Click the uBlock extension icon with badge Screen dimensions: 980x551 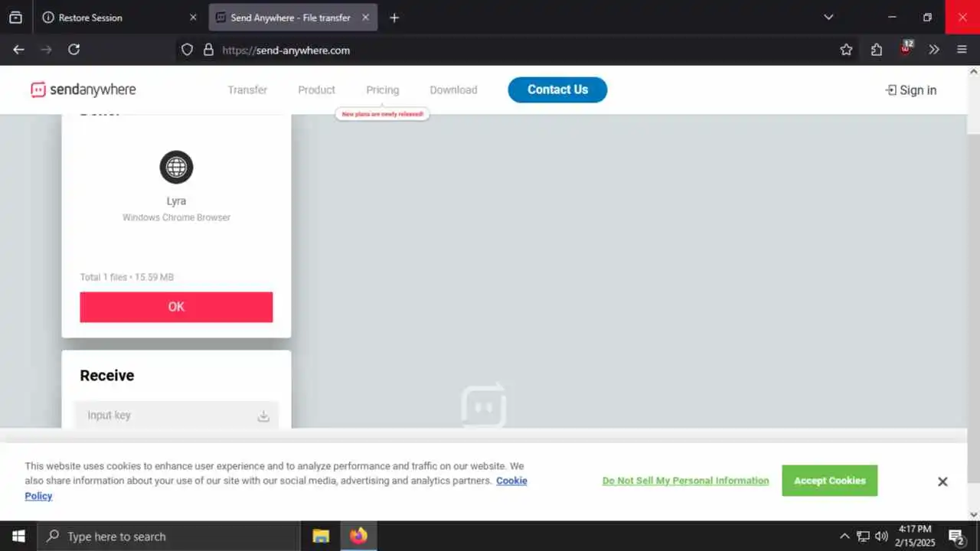[x=906, y=49]
